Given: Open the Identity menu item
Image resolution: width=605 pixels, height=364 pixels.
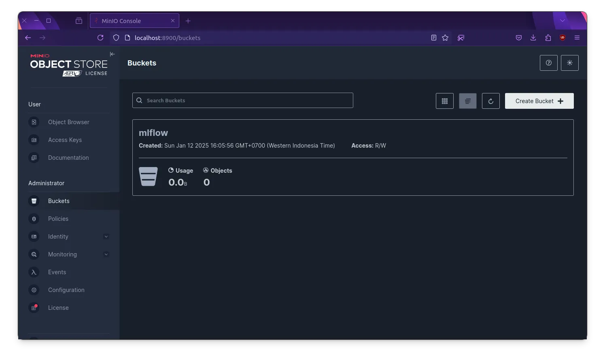Looking at the screenshot, I should click(58, 237).
